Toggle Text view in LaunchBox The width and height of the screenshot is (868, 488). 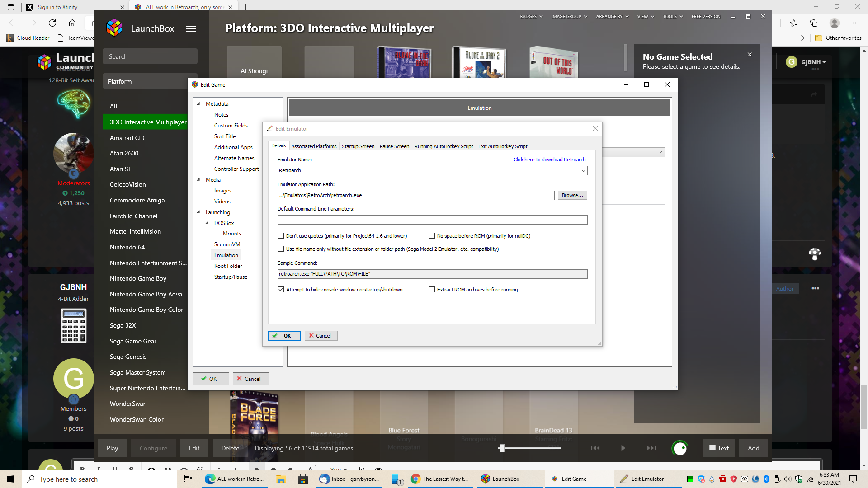tap(719, 448)
